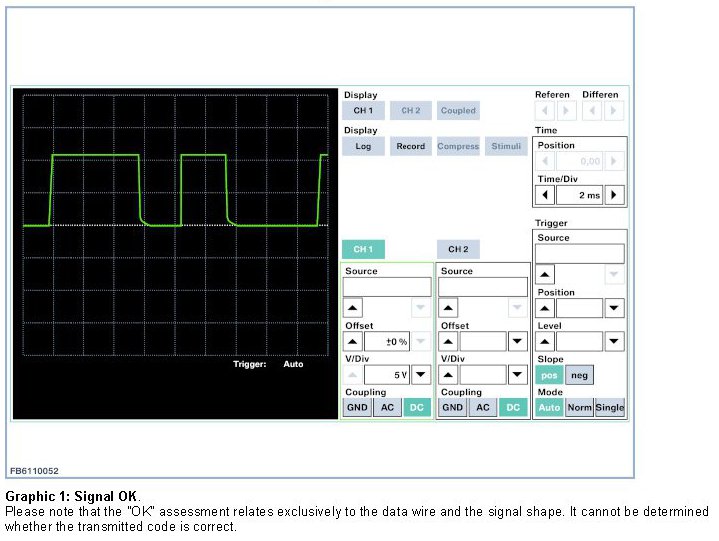
Task: Click the Log display button
Action: click(363, 146)
